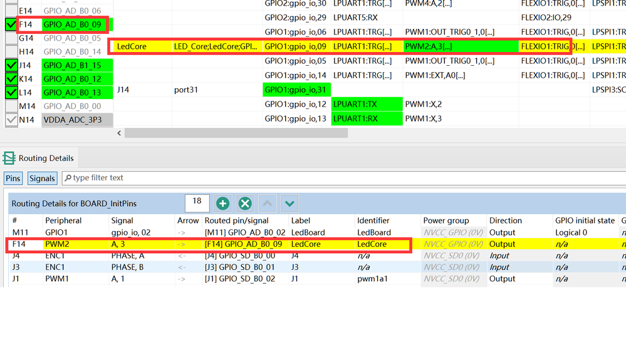This screenshot has height=364, width=626.
Task: Check the H14 pin checkbox
Action: pos(11,51)
